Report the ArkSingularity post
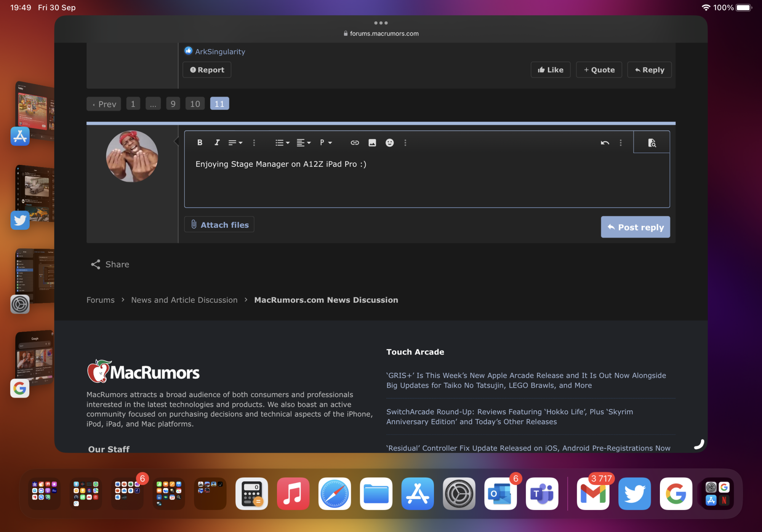This screenshot has height=532, width=762. 207,70
